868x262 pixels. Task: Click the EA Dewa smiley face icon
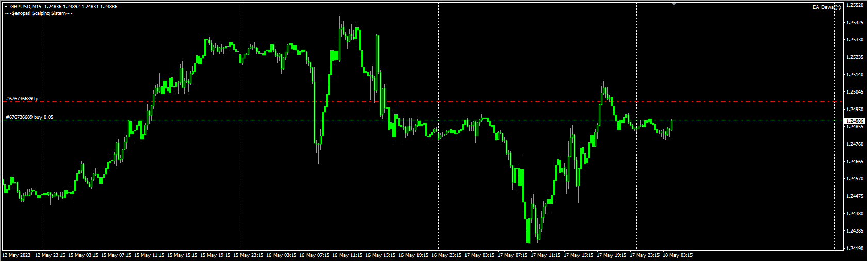[x=838, y=7]
